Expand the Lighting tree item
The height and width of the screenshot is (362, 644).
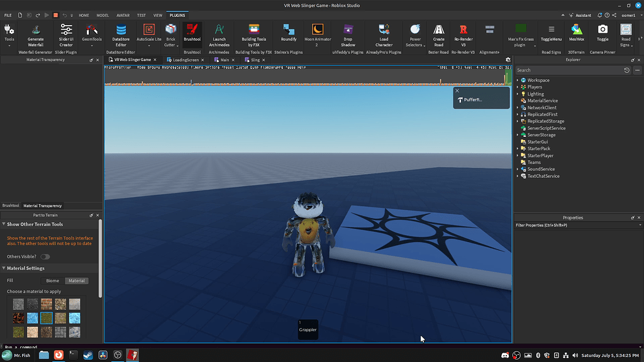pos(518,93)
